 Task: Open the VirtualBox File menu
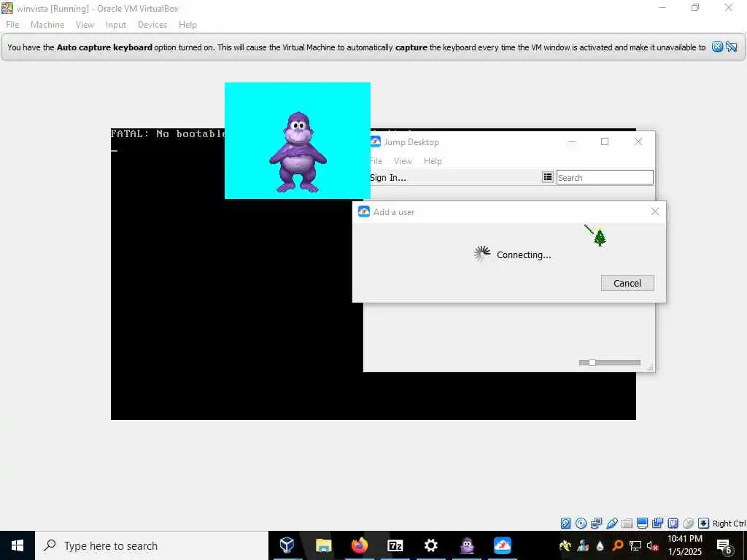point(12,25)
